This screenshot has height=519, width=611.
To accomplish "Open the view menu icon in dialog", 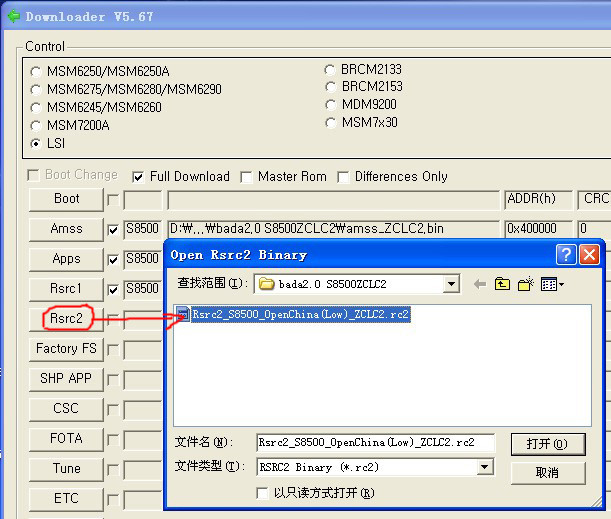I will tap(549, 284).
